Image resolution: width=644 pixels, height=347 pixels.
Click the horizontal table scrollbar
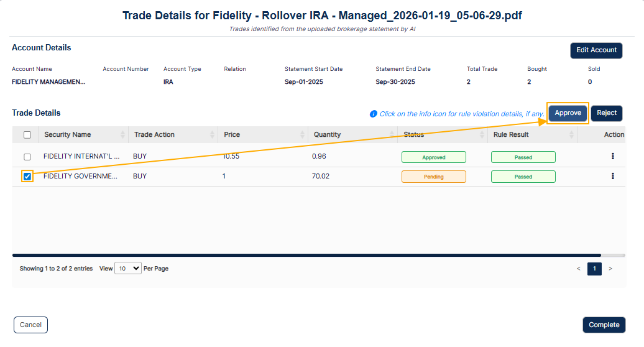point(306,255)
